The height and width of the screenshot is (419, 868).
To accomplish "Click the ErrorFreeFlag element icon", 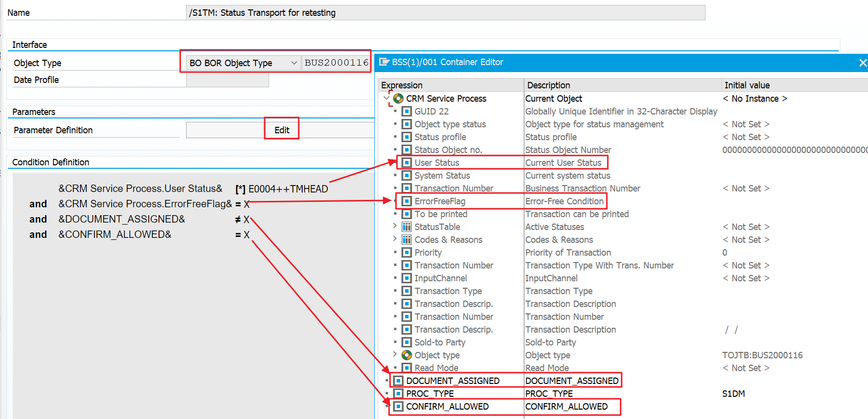I will pyautogui.click(x=406, y=201).
